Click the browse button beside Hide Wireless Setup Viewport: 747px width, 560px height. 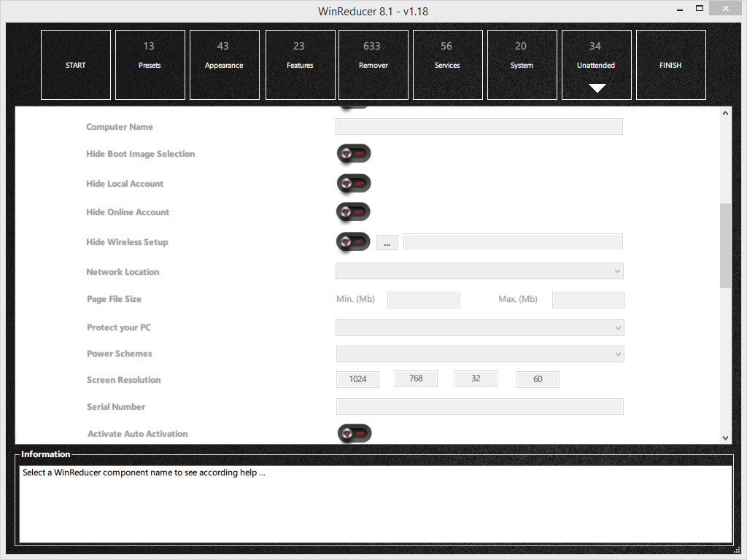387,242
